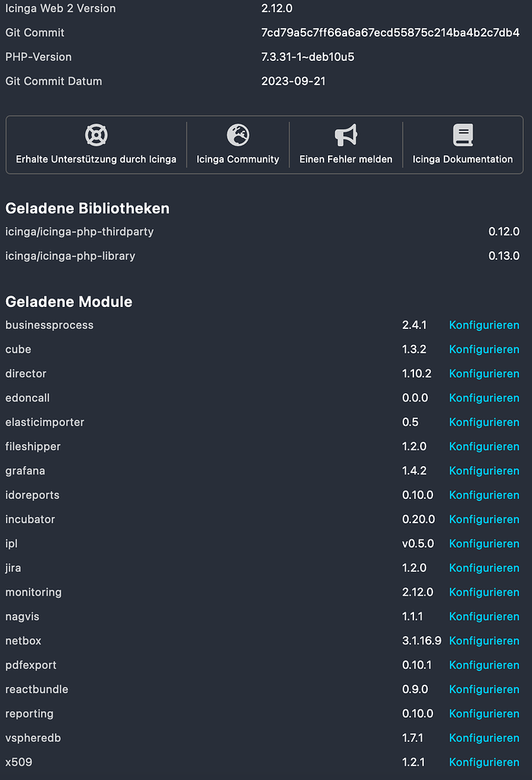
Task: Click the megaphone bug report icon
Action: 346,135
